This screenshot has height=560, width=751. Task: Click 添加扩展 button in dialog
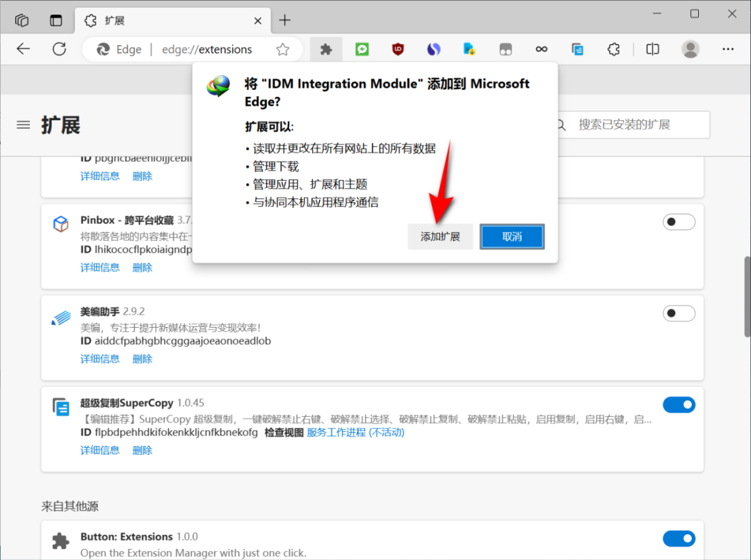440,237
